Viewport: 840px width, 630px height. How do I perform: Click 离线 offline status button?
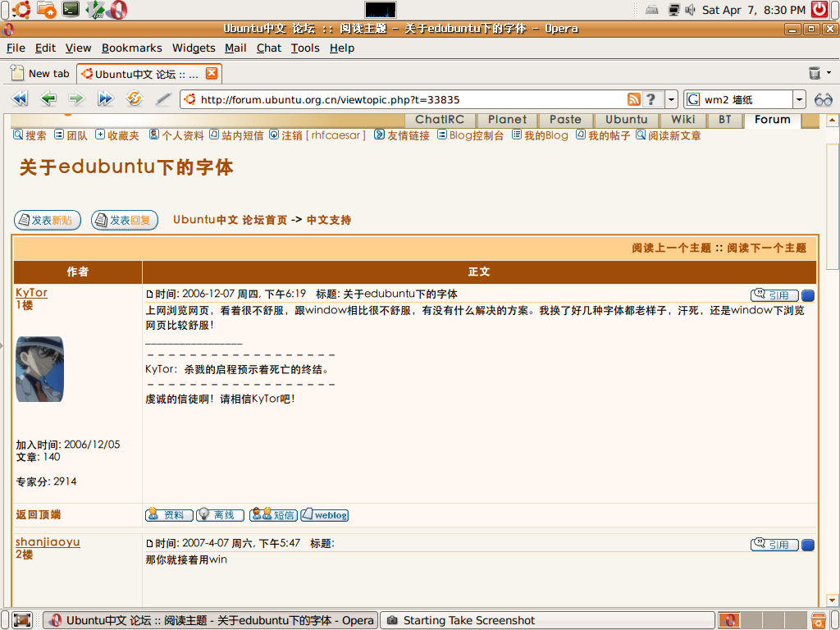220,515
